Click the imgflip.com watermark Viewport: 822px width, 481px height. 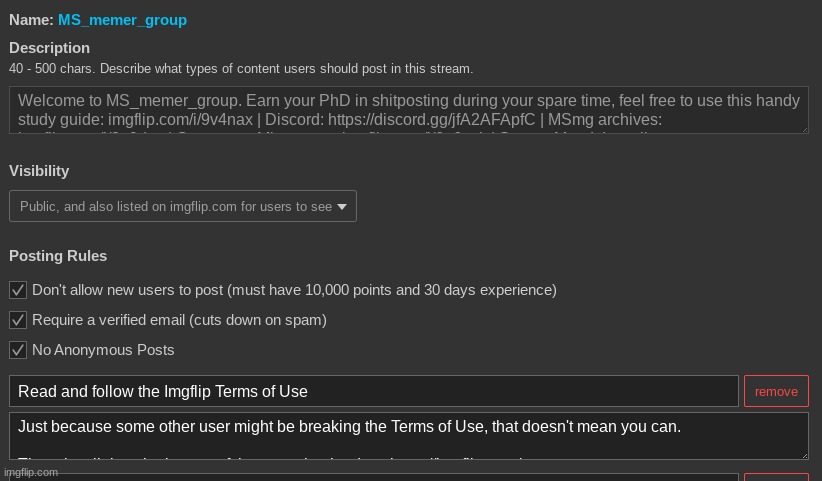pyautogui.click(x=30, y=473)
